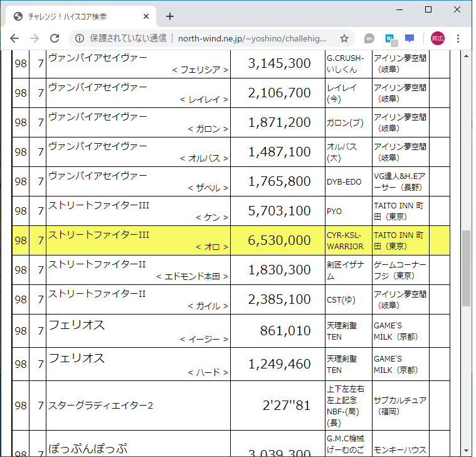Click ストリートファイターIII title in ケン row

(98, 205)
